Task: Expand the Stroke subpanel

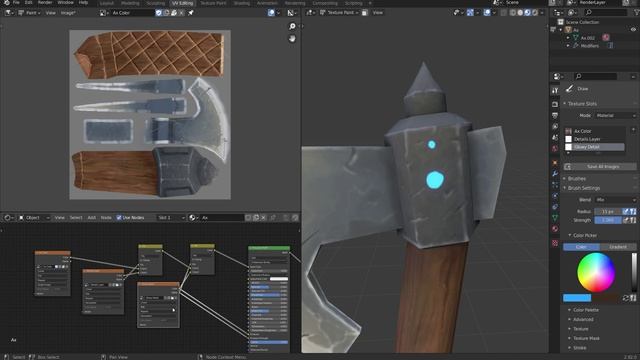Action: click(570, 348)
